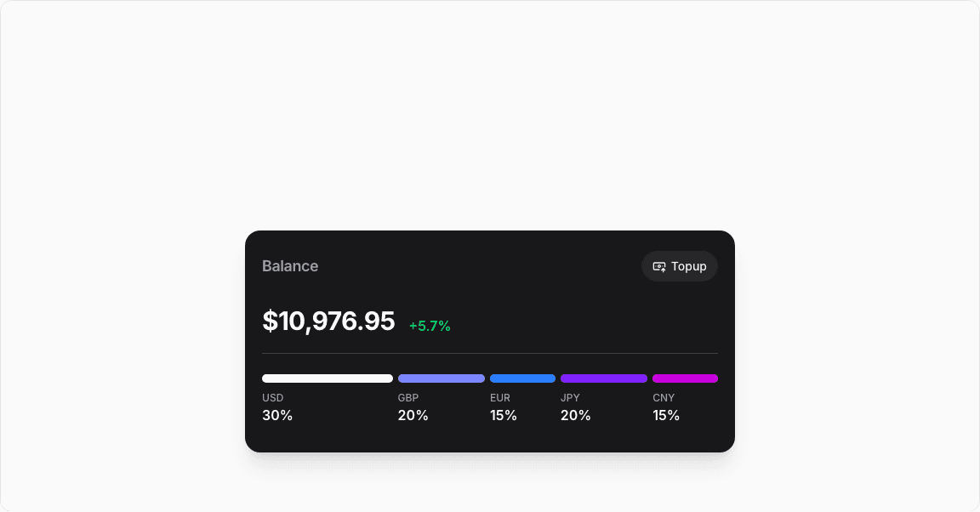Click the CNY currency label

(664, 398)
